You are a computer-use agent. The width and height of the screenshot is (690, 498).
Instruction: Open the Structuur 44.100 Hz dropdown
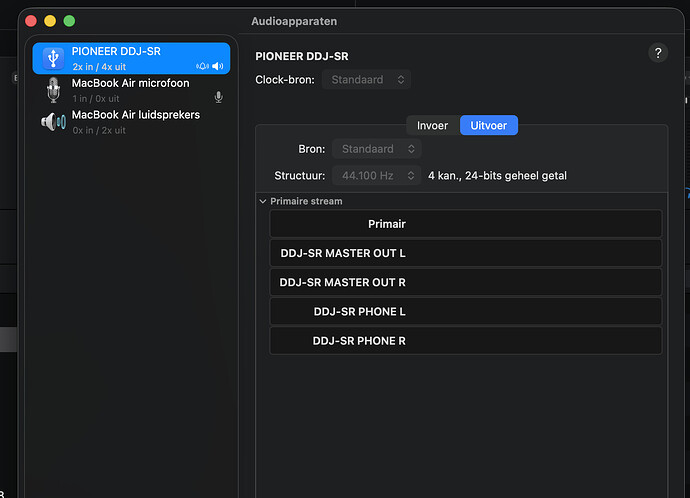click(377, 176)
